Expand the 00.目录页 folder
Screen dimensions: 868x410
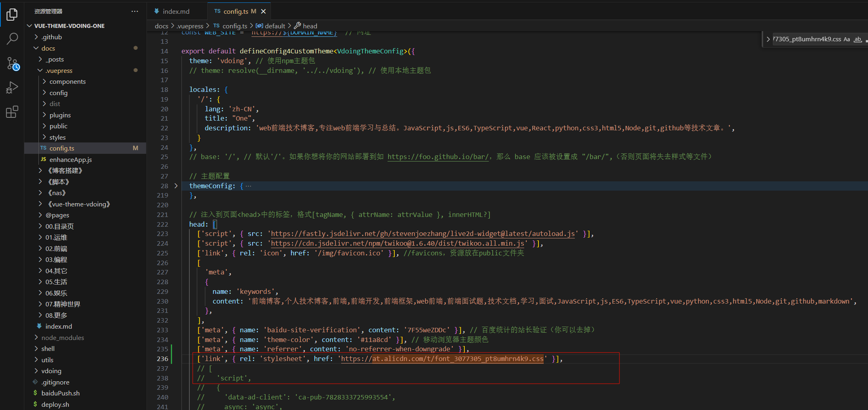[40, 226]
